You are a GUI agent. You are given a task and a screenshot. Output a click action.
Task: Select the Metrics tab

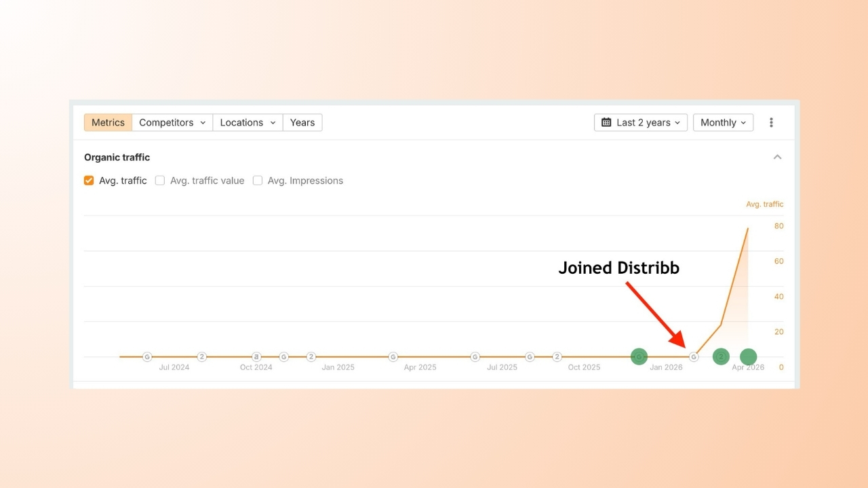click(x=108, y=123)
